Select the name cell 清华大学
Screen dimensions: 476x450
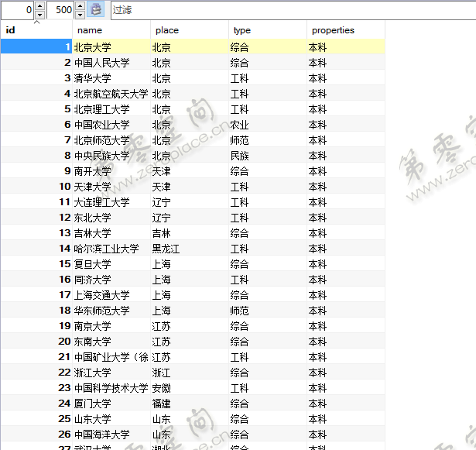111,78
